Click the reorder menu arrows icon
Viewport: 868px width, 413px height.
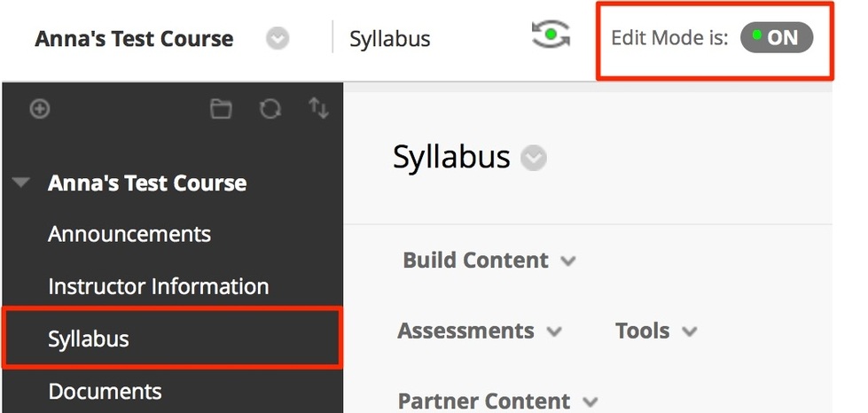(x=318, y=109)
